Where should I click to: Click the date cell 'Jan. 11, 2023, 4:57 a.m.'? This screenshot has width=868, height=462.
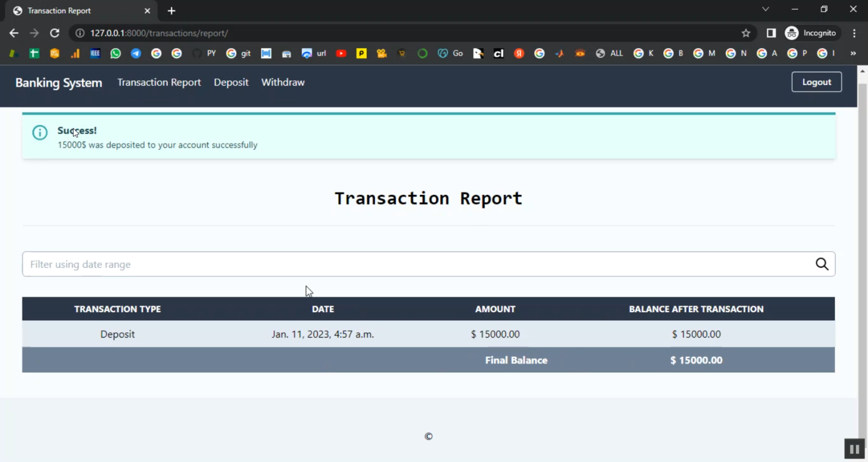323,334
